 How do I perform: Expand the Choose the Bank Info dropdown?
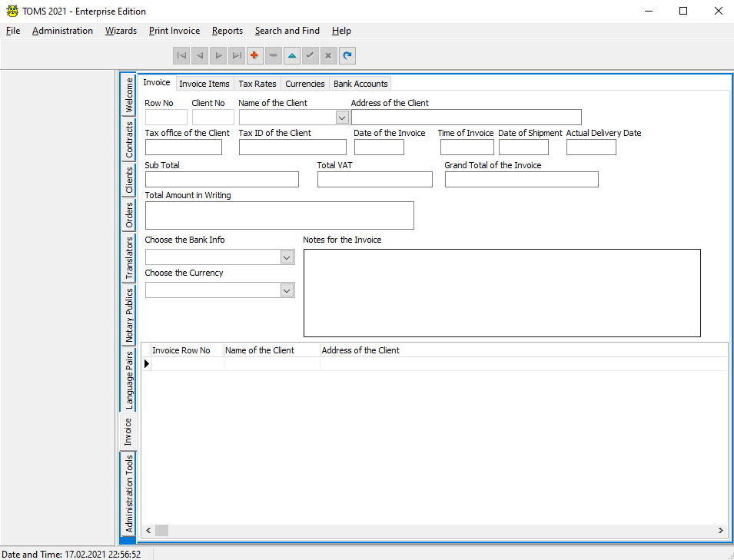coord(287,257)
